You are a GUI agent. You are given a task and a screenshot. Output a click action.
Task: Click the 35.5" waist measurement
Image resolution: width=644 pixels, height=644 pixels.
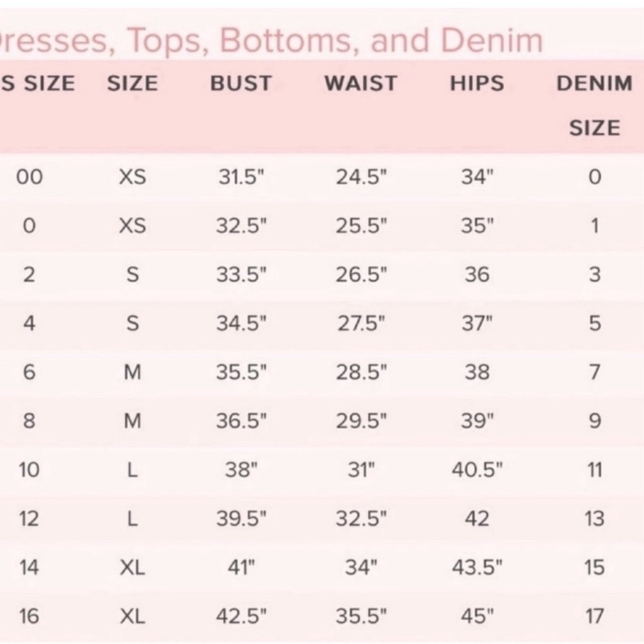361,616
